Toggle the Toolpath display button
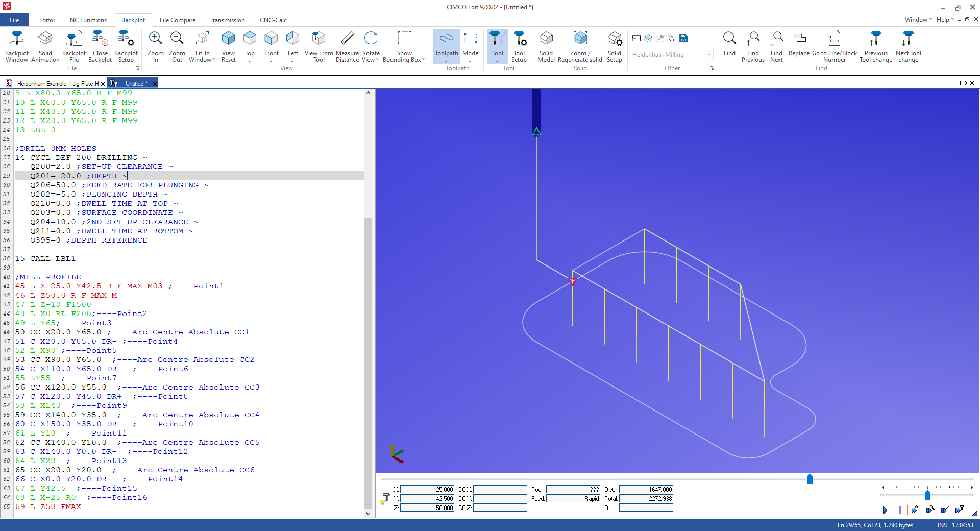The width and height of the screenshot is (980, 531). pyautogui.click(x=446, y=46)
